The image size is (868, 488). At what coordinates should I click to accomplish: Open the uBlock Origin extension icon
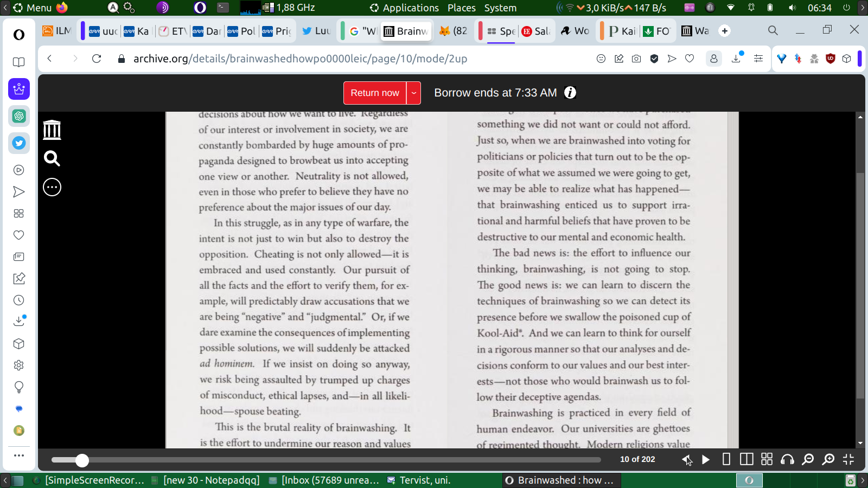[x=830, y=59]
